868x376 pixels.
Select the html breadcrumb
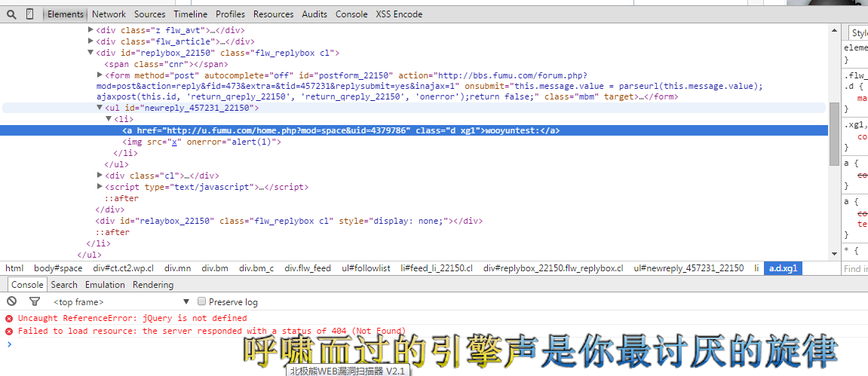click(14, 268)
